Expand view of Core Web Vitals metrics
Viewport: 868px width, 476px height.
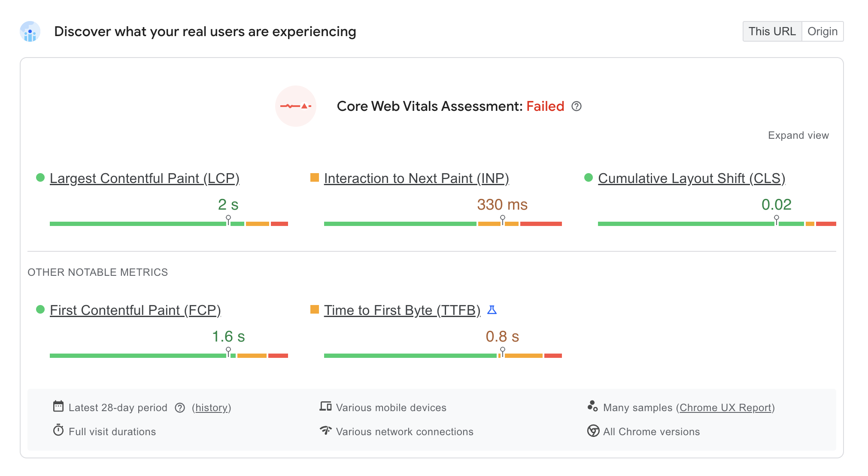798,135
